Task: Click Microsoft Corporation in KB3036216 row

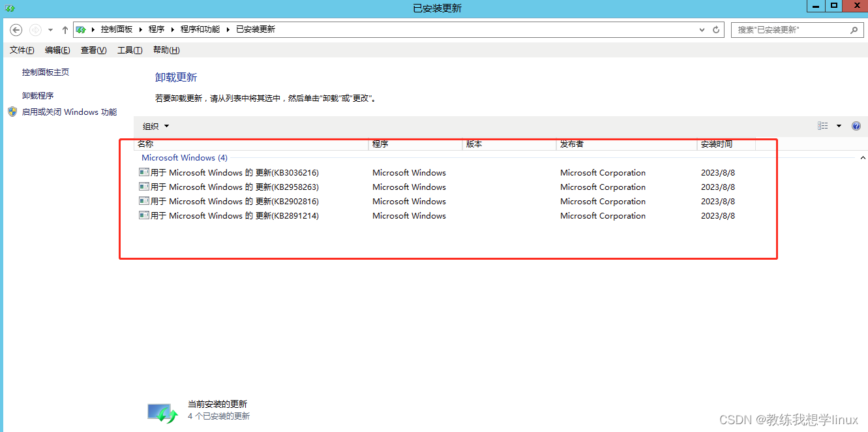Action: 603,173
